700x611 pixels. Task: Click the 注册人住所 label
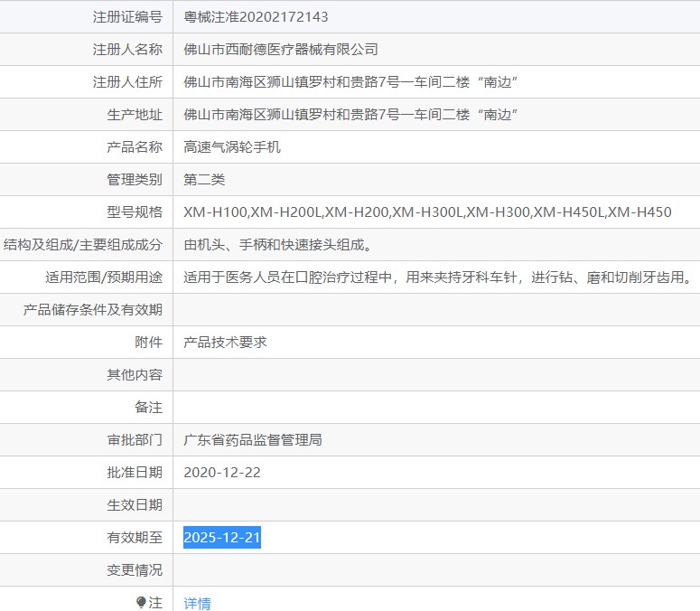point(127,81)
